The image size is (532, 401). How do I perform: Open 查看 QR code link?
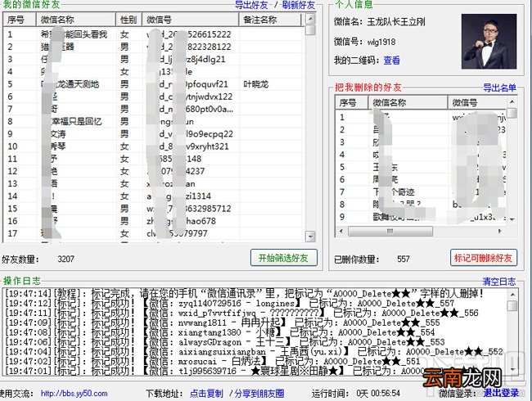(391, 61)
